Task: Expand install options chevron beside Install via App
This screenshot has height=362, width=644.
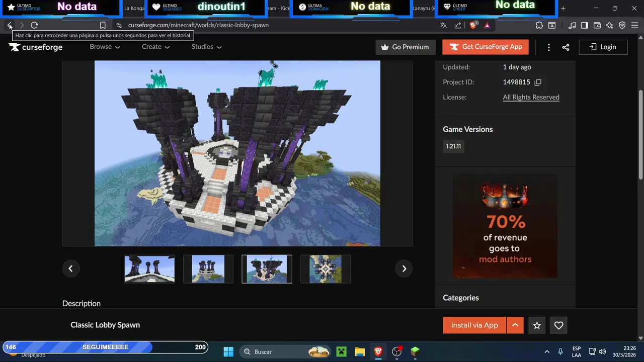Action: tap(515, 325)
